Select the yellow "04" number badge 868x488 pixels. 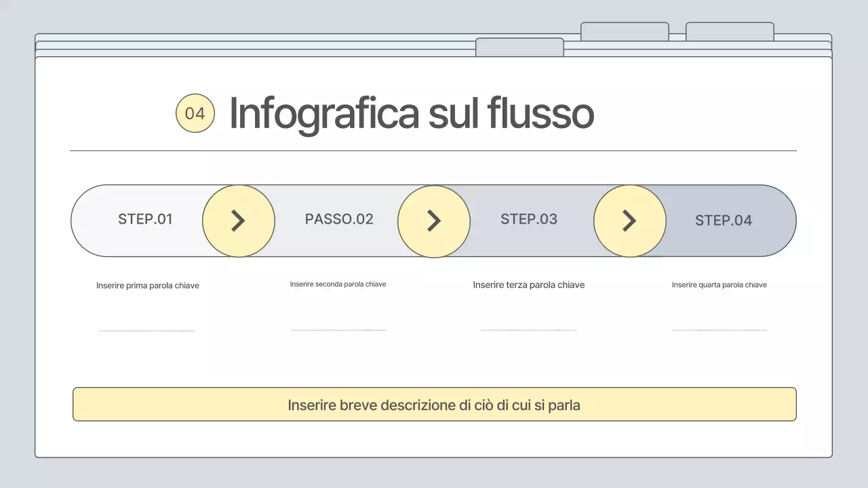[195, 113]
